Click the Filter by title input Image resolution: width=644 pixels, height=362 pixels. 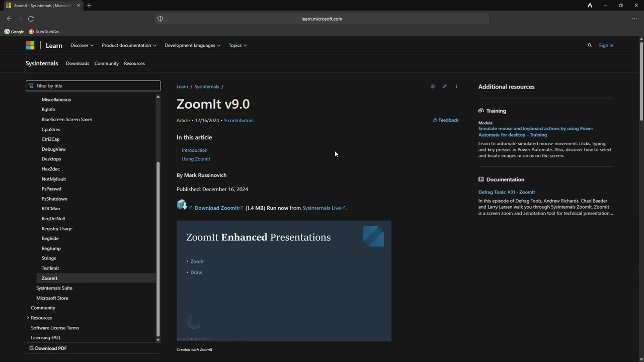[93, 86]
